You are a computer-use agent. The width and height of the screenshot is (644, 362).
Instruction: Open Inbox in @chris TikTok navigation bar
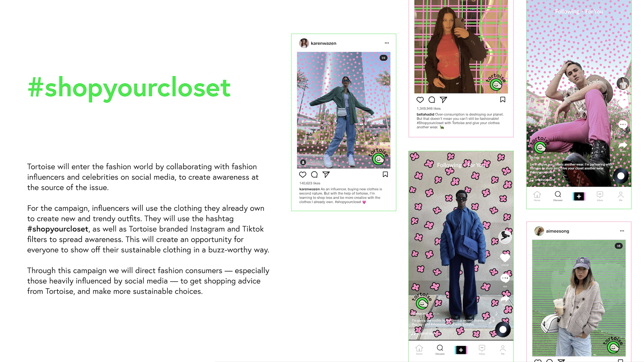coord(600,196)
